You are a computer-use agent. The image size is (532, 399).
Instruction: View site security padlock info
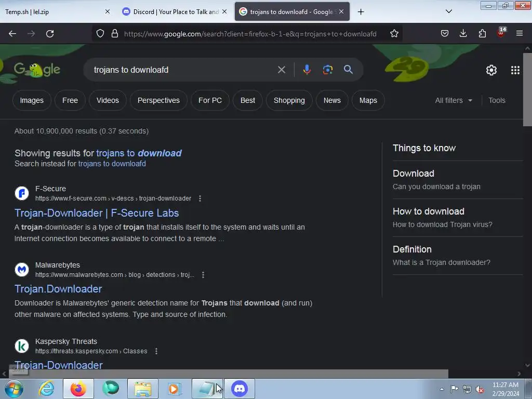point(115,33)
